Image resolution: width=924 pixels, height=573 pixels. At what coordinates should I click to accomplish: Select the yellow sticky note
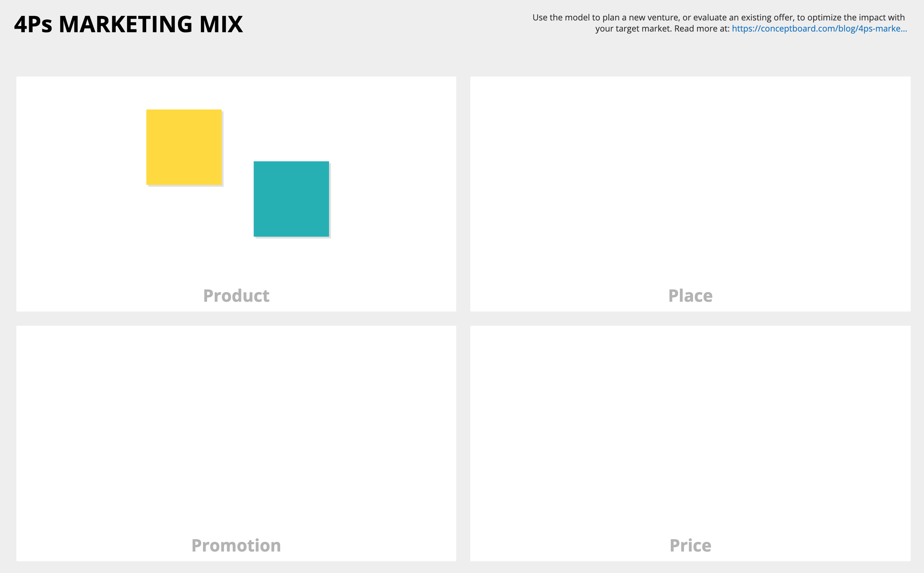pos(184,147)
